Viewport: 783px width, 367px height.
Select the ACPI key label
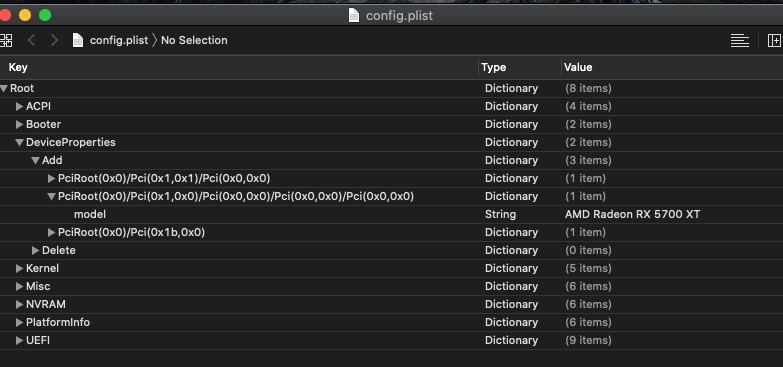coord(38,106)
